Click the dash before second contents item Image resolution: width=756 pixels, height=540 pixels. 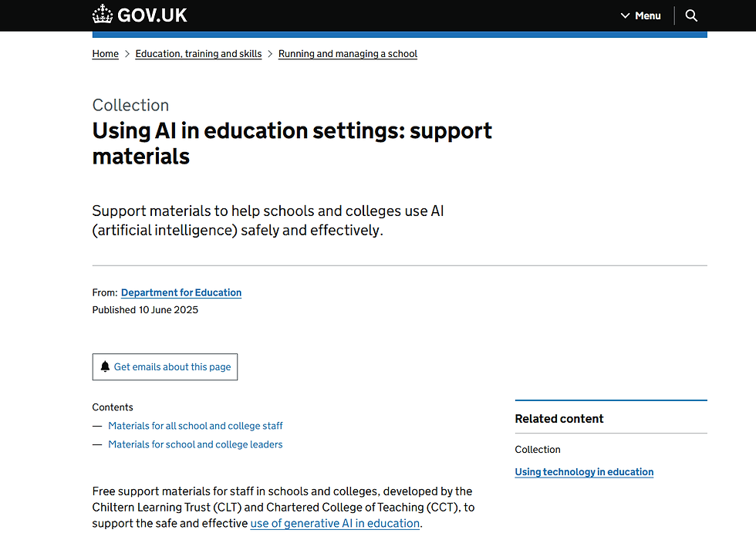click(x=97, y=444)
